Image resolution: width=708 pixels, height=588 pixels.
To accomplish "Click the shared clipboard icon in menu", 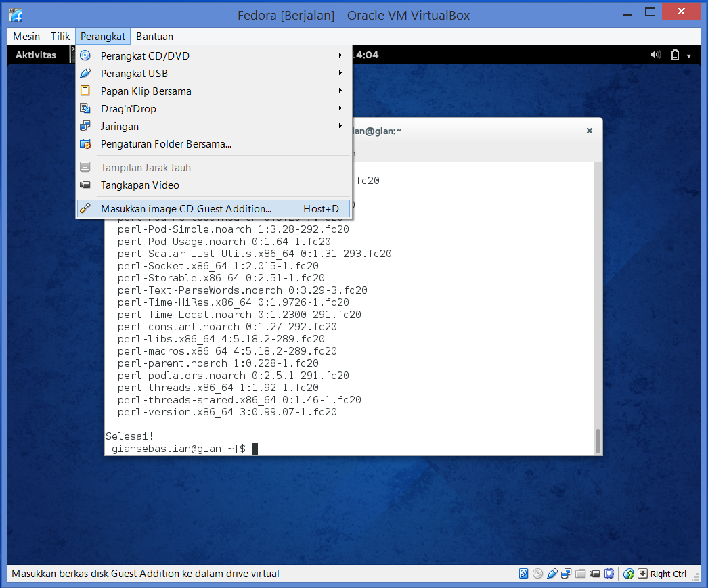I will coord(85,91).
